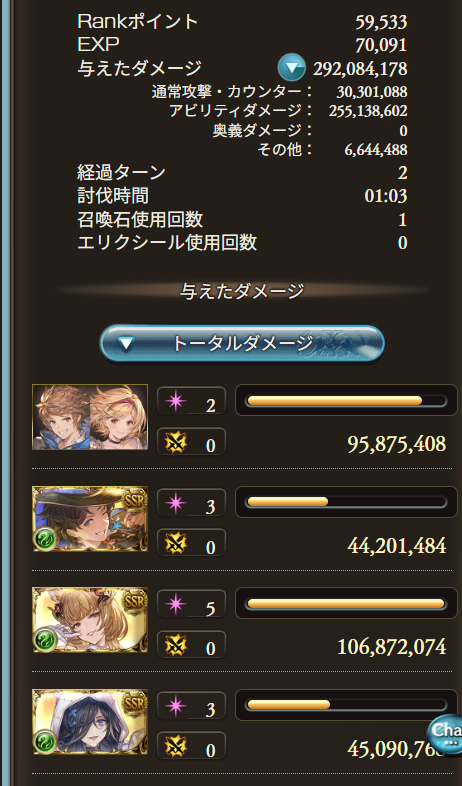This screenshot has height=786, width=462.
Task: Click pink ability star icon showing 2
Action: (x=176, y=403)
